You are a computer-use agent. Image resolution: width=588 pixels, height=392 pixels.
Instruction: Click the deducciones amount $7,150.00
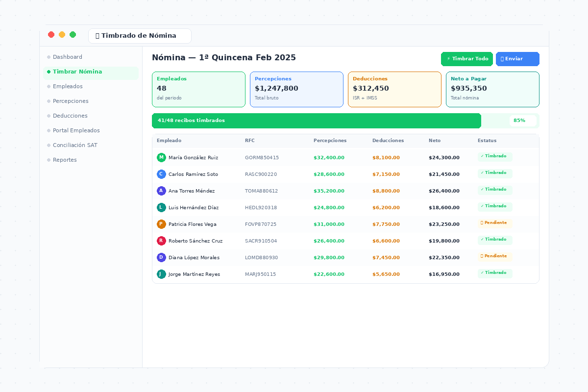pyautogui.click(x=386, y=174)
